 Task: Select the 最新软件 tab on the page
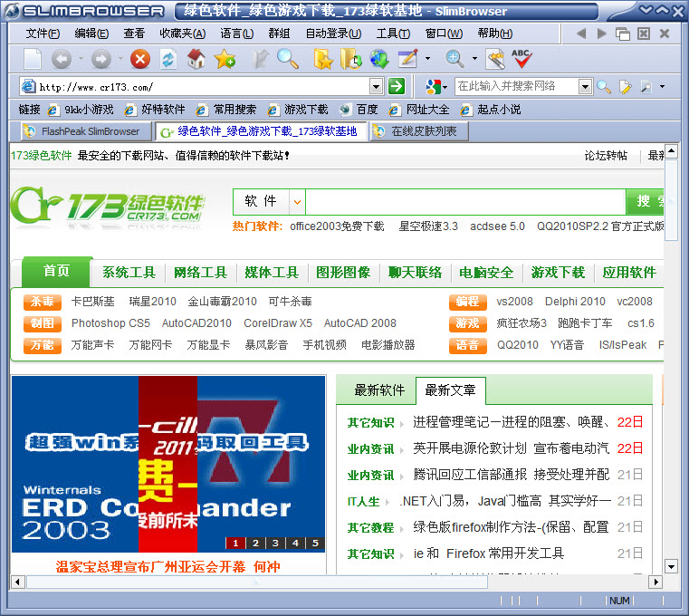[x=379, y=390]
